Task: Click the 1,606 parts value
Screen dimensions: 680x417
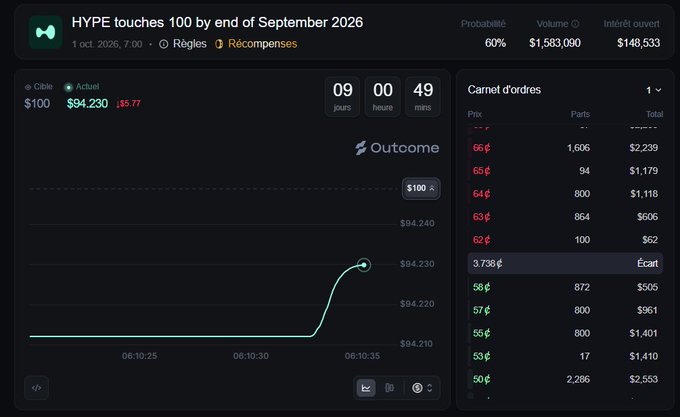Action: (578, 148)
